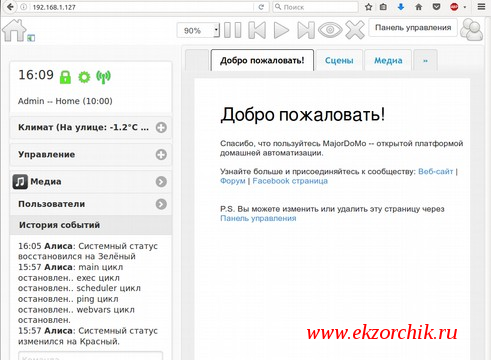Open the Facebook страница link

pos(290,181)
